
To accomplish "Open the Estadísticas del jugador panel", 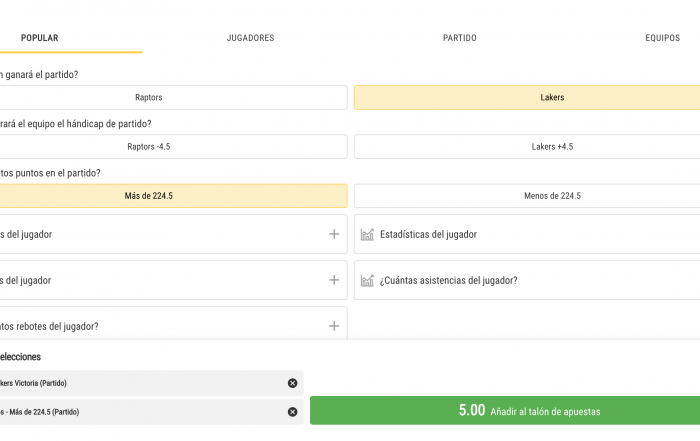I will tap(527, 234).
